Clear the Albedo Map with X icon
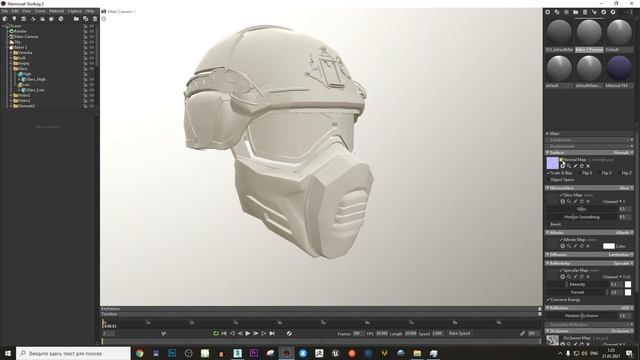The height and width of the screenshot is (360, 640). (588, 246)
